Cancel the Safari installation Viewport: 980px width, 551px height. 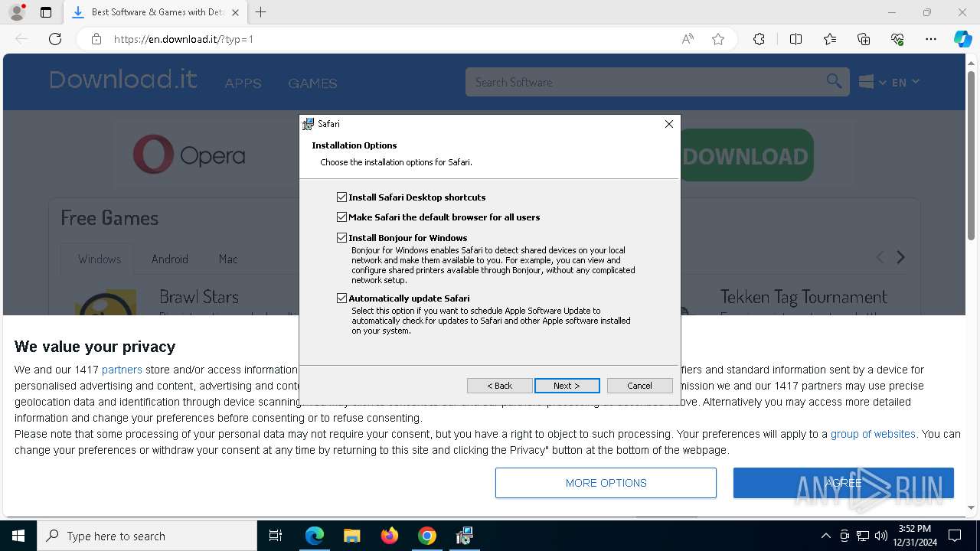click(x=639, y=386)
